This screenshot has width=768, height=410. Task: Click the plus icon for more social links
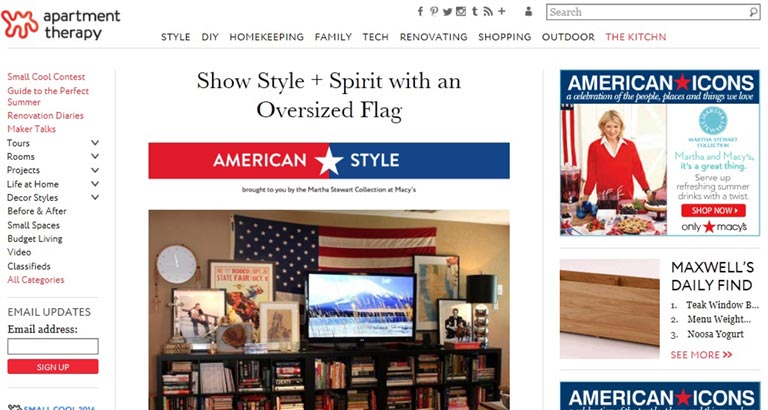pyautogui.click(x=502, y=11)
